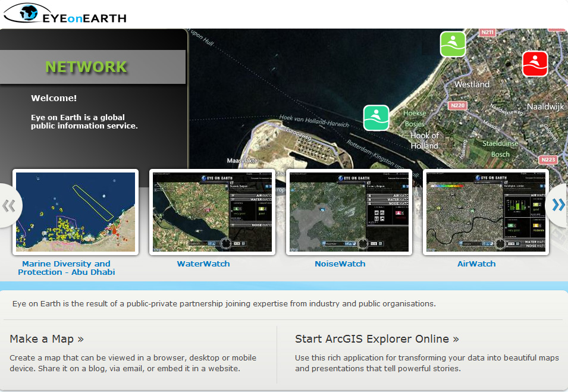This screenshot has height=392, width=568.
Task: Advance carousel with the right double-arrow
Action: tap(558, 205)
